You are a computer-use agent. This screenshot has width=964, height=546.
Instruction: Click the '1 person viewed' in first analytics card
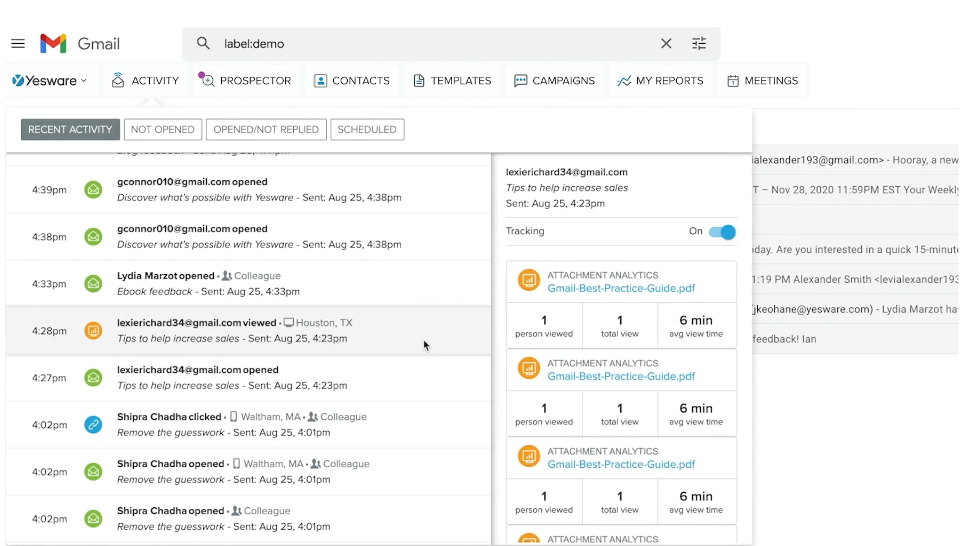(x=544, y=326)
